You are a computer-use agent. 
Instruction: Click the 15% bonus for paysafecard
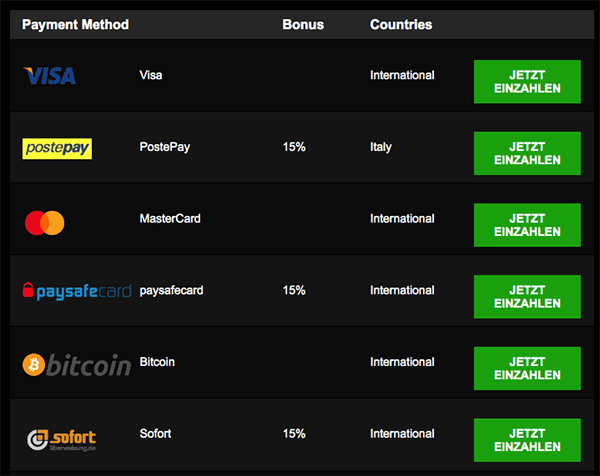click(x=294, y=290)
